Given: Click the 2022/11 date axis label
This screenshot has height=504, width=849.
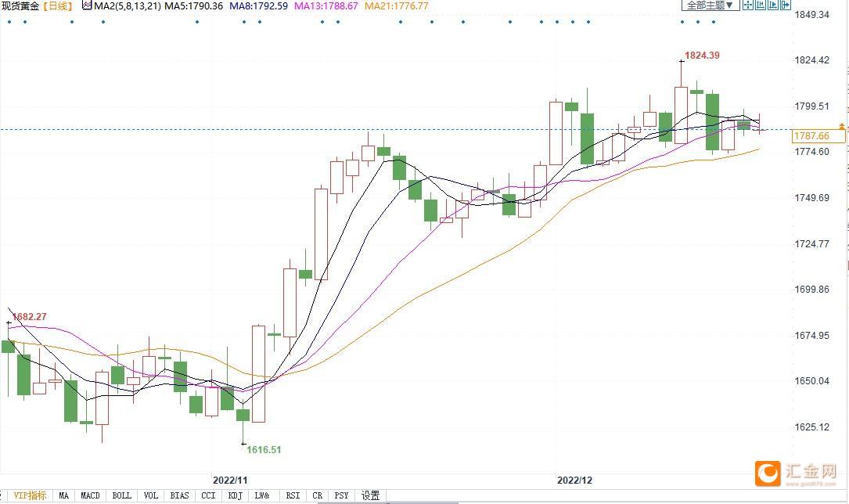Looking at the screenshot, I should point(230,481).
